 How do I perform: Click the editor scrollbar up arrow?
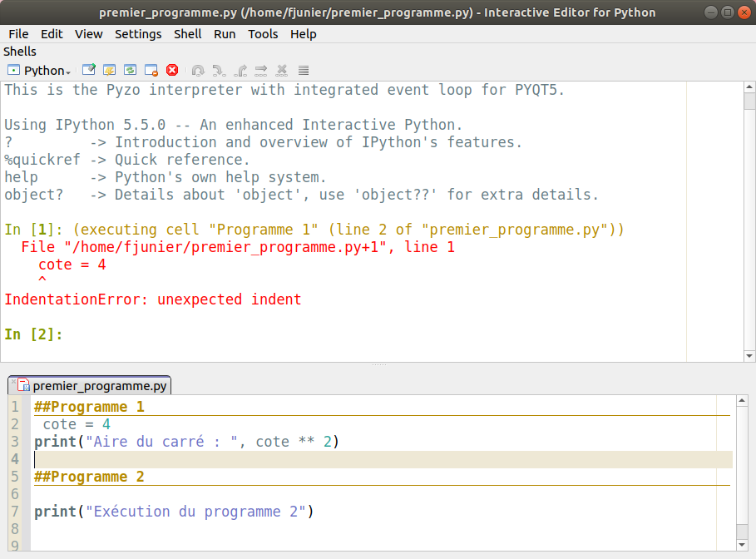tap(742, 400)
